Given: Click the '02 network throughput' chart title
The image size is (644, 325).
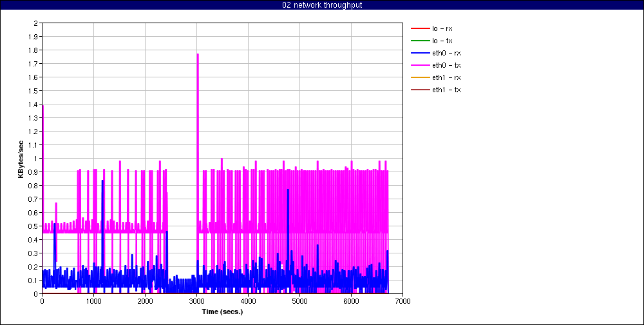Looking at the screenshot, I should 322,5.
